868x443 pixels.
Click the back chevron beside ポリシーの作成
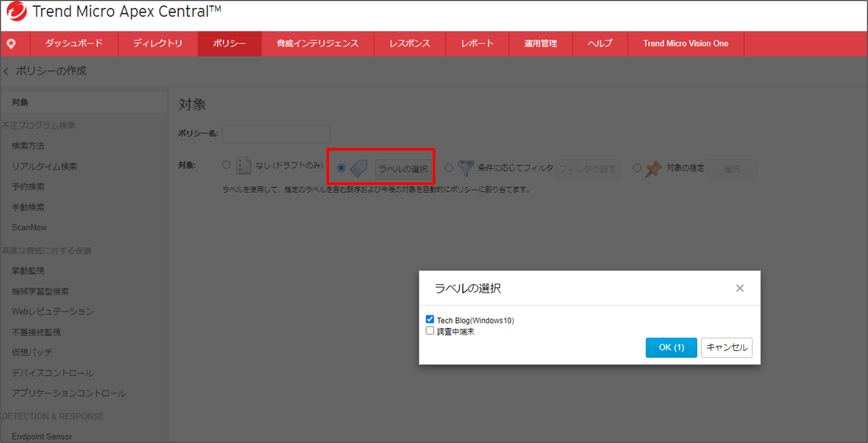[6, 71]
